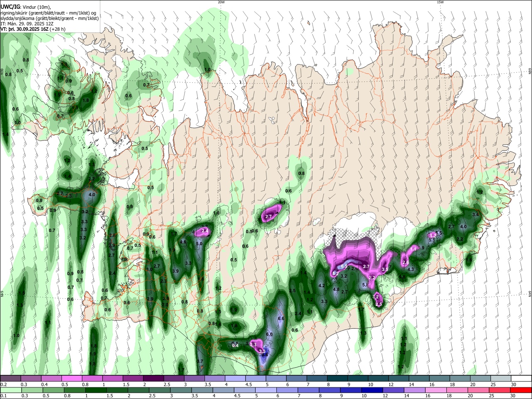
Task: Click the 'IT: Mán. 29. 09. 2025 12Z' line
Action: (x=27, y=24)
